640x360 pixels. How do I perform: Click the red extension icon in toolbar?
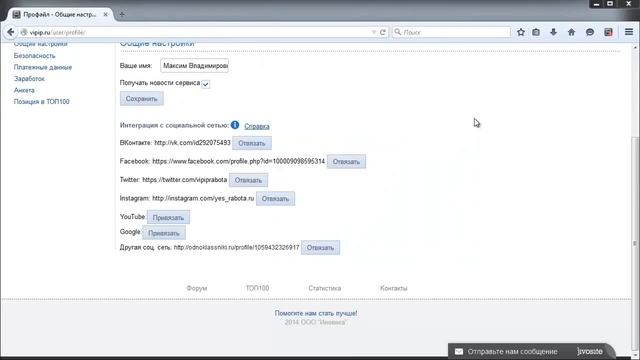(608, 32)
